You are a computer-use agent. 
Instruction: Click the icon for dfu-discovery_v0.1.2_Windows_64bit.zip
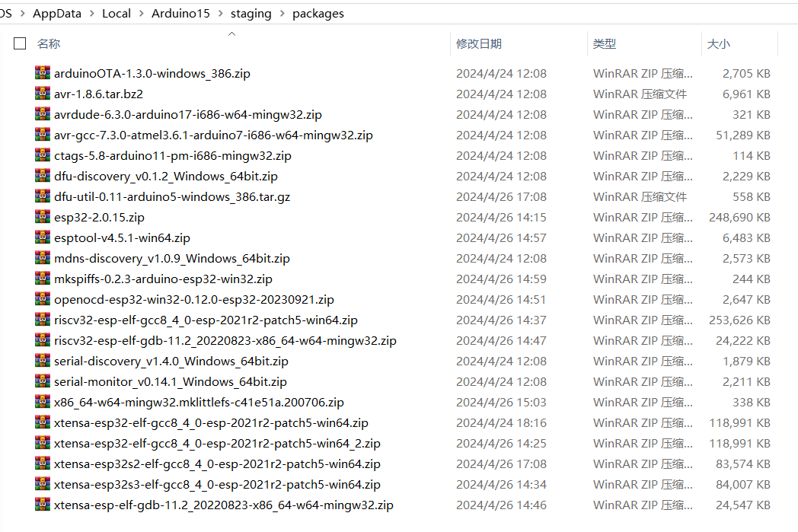43,176
